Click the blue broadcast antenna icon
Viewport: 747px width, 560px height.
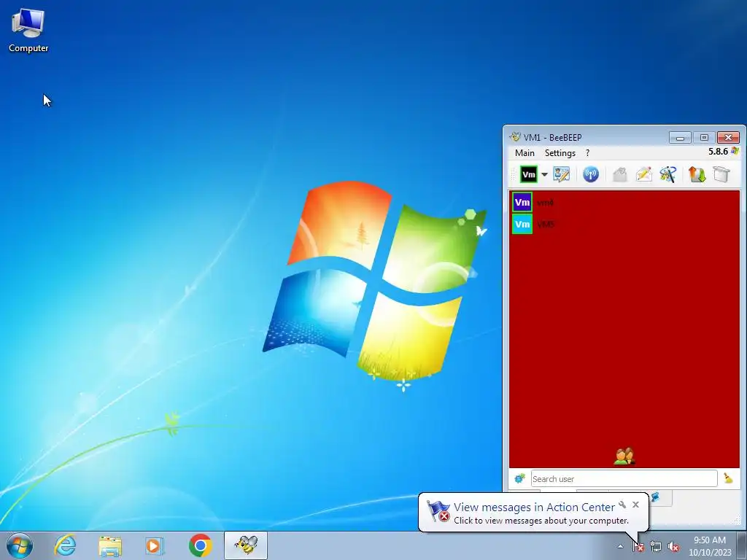click(591, 174)
